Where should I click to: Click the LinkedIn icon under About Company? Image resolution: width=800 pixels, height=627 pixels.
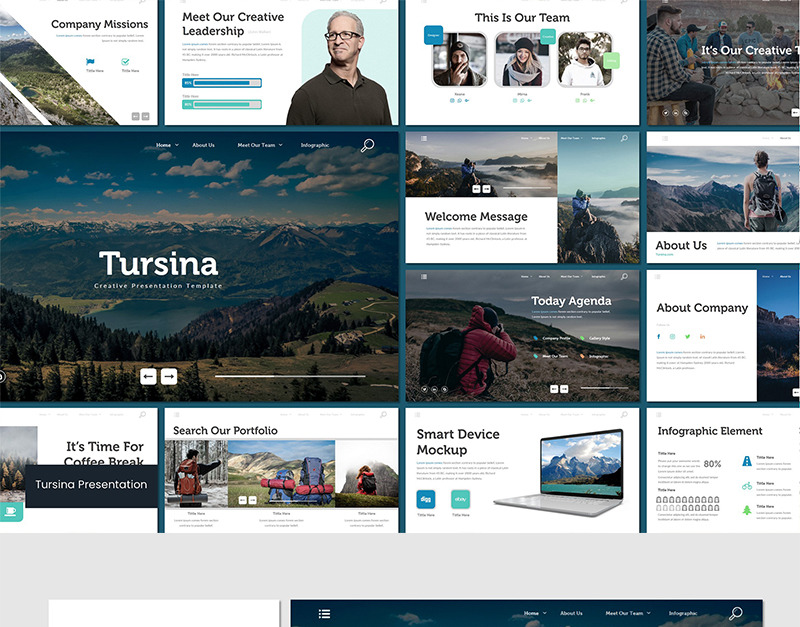(702, 336)
